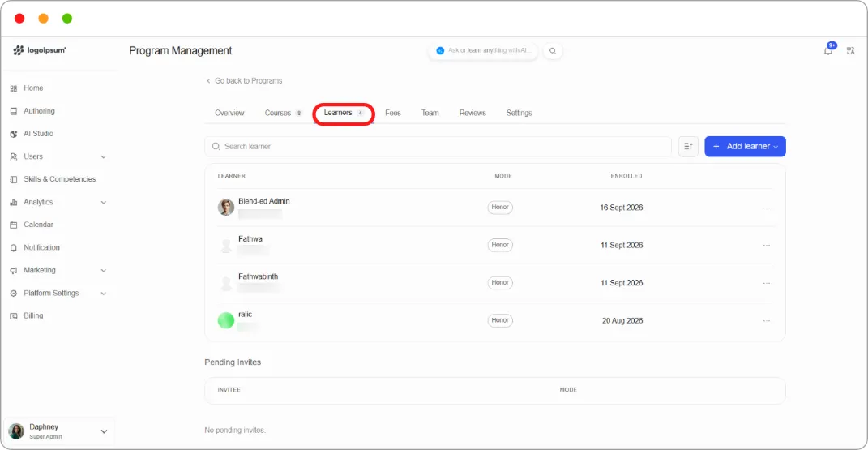Click the Blend-ed Admin learner name
The height and width of the screenshot is (450, 868).
coord(264,201)
